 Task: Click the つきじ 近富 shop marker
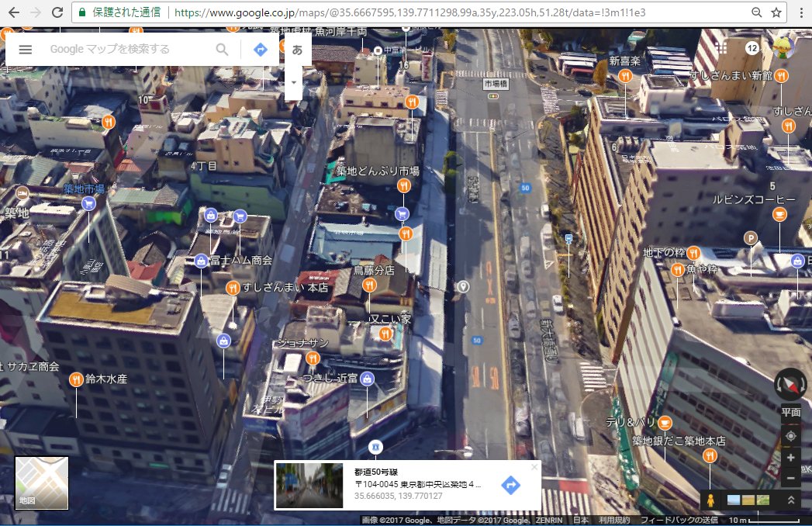(x=367, y=379)
